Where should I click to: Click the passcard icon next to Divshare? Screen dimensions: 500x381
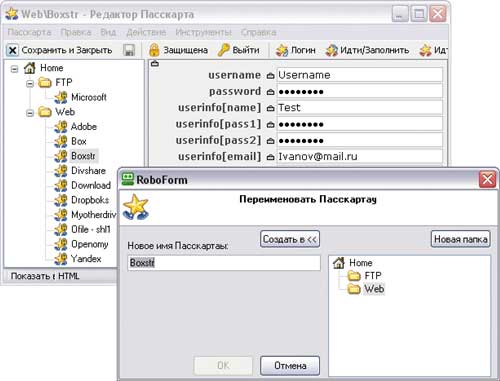(x=61, y=170)
